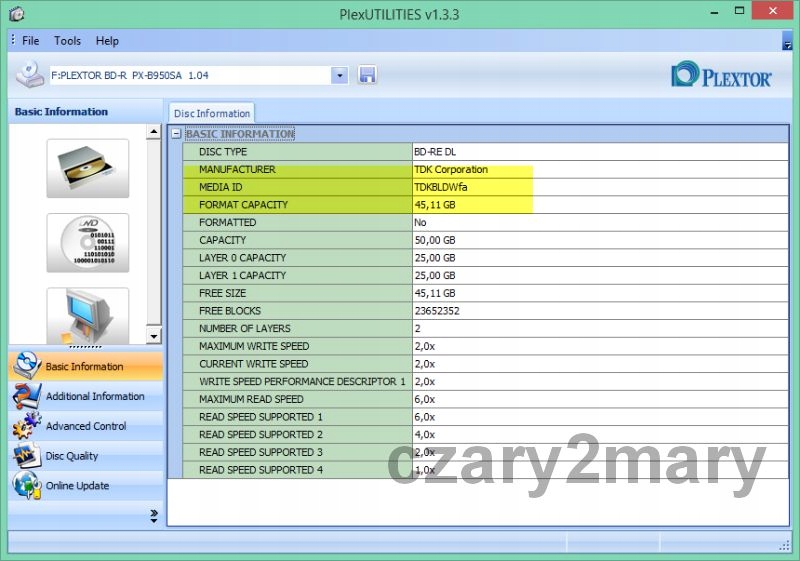Open the File menu
Viewport: 800px width, 561px height.
point(31,41)
